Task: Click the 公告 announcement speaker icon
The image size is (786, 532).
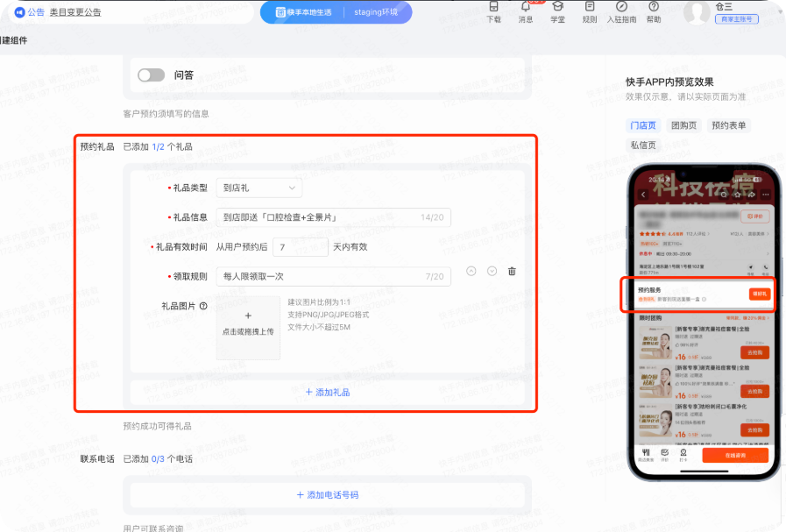Action: coord(19,12)
